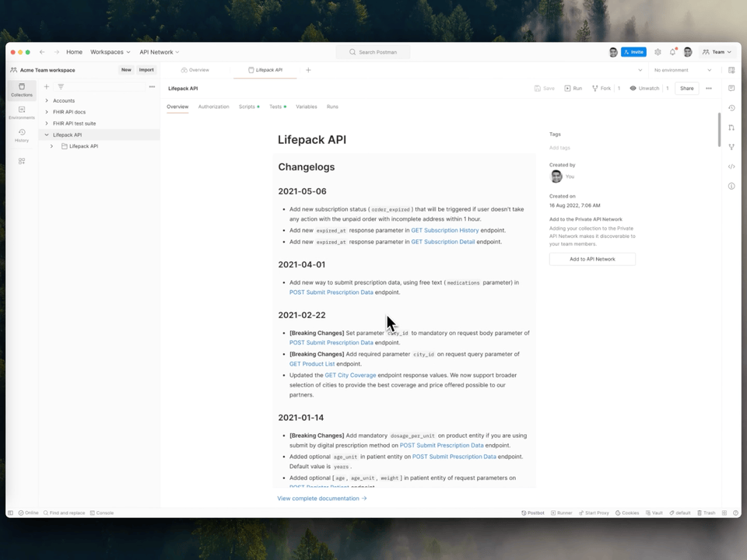This screenshot has width=747, height=560.
Task: Launch Postbot from the status bar
Action: [x=532, y=513]
